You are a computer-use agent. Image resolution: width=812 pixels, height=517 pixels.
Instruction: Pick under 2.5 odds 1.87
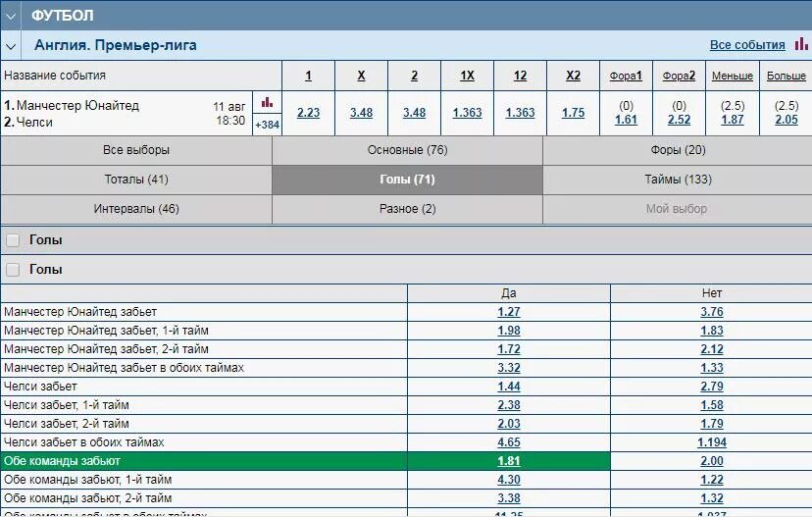point(733,120)
